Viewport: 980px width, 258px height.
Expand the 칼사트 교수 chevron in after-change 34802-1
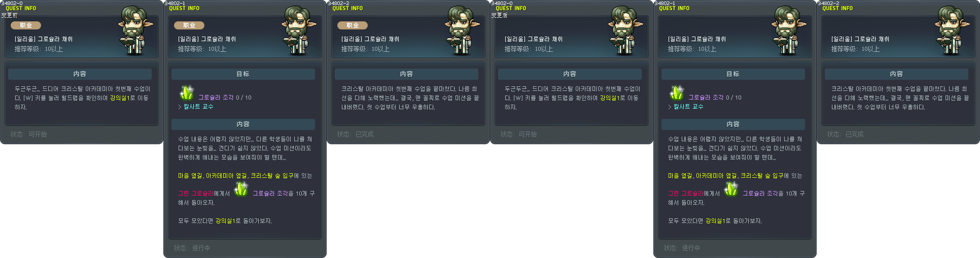click(670, 107)
